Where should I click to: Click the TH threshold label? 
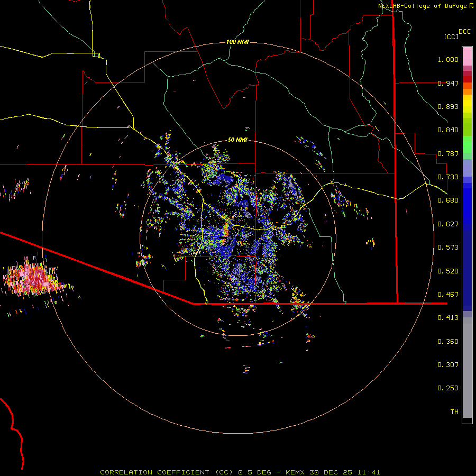pos(454,412)
